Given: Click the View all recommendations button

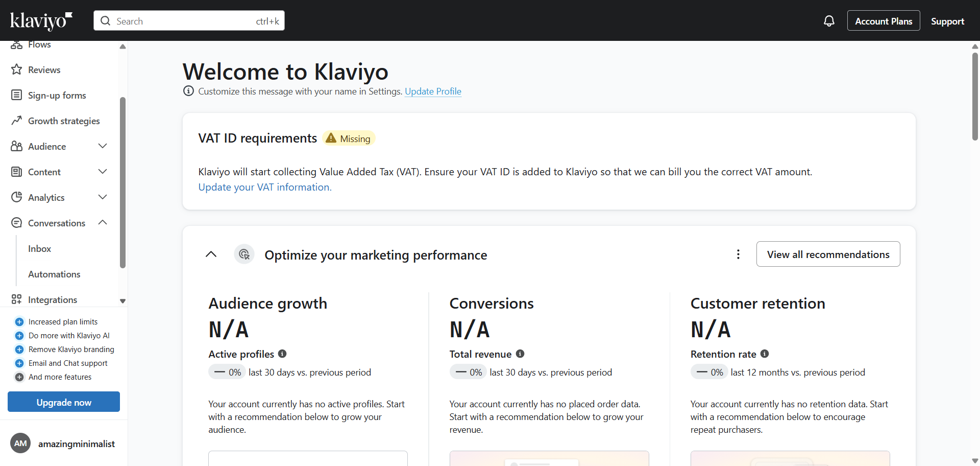Looking at the screenshot, I should (x=828, y=254).
